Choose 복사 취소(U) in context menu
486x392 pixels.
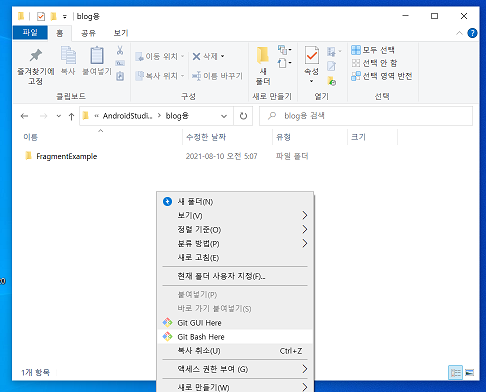coord(235,351)
